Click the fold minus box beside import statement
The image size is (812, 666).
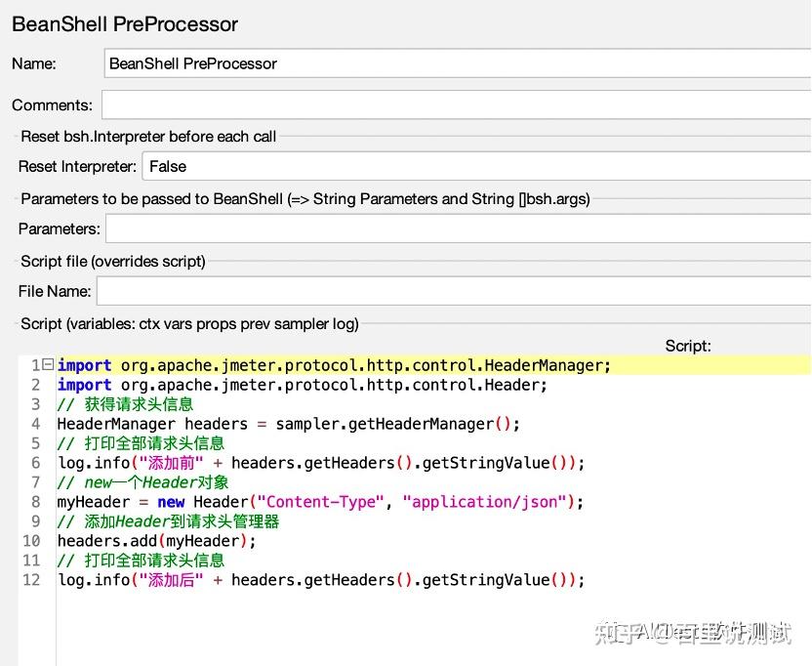tap(46, 364)
